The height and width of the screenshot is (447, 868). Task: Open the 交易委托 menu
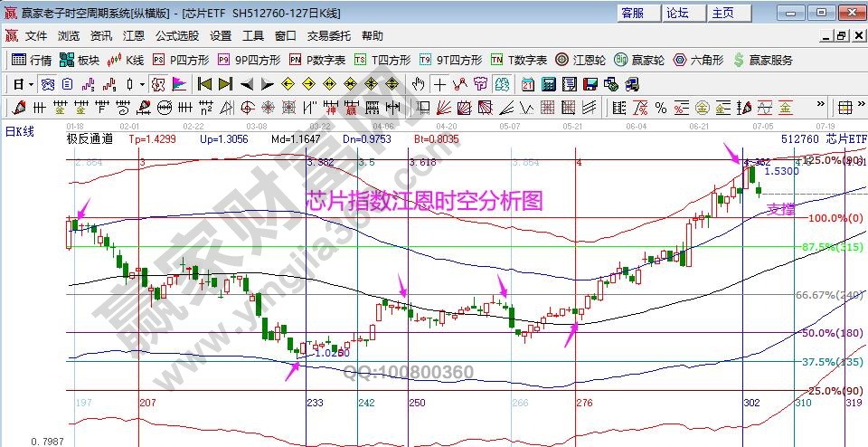pyautogui.click(x=328, y=36)
